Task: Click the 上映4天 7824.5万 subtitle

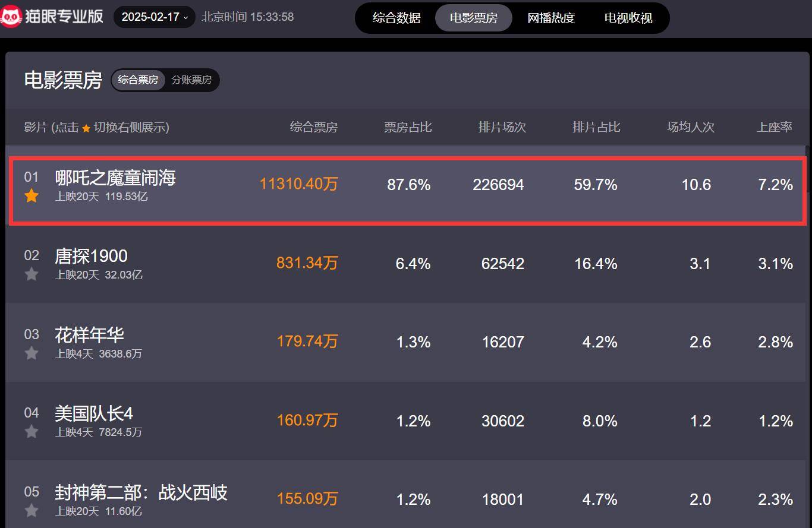Action: (99, 432)
